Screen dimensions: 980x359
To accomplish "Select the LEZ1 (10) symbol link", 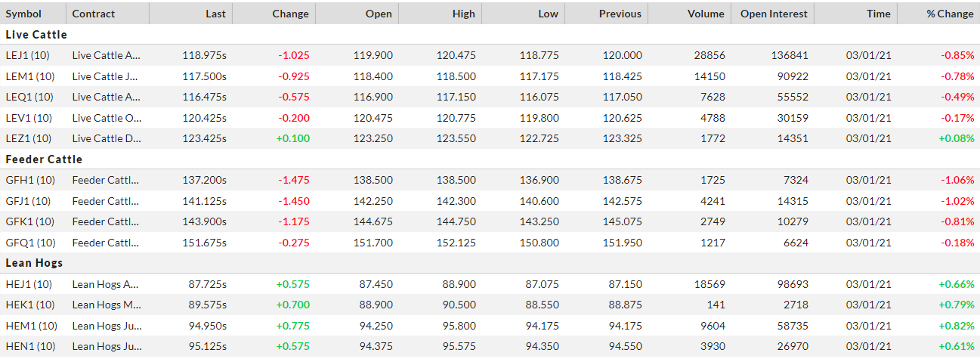I will pos(29,138).
